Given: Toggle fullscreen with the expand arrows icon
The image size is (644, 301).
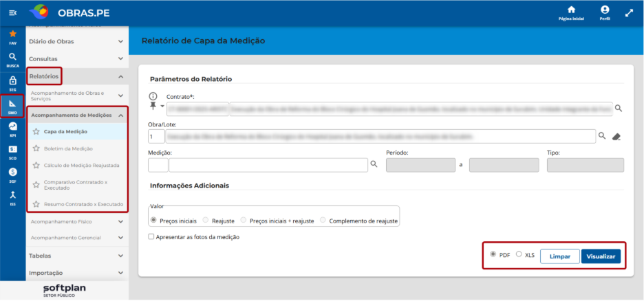Looking at the screenshot, I should (x=629, y=13).
